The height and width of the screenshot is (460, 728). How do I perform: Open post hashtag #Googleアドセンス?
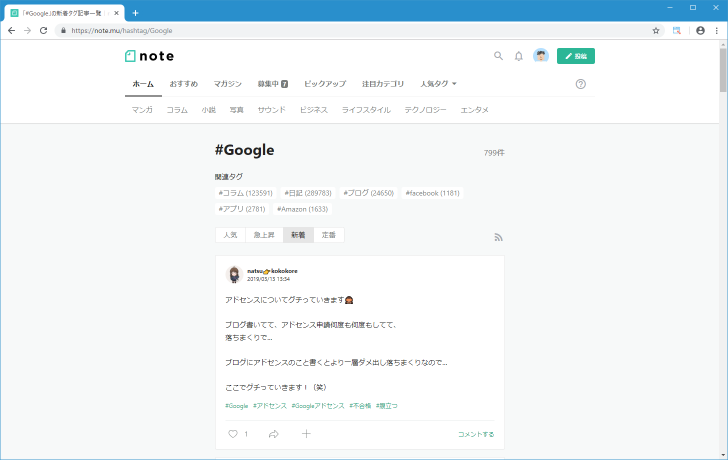click(318, 406)
